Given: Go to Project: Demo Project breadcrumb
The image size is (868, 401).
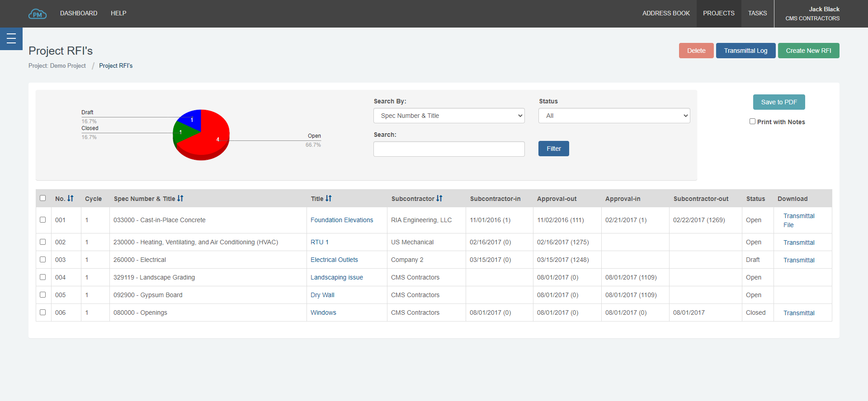Looking at the screenshot, I should [57, 65].
